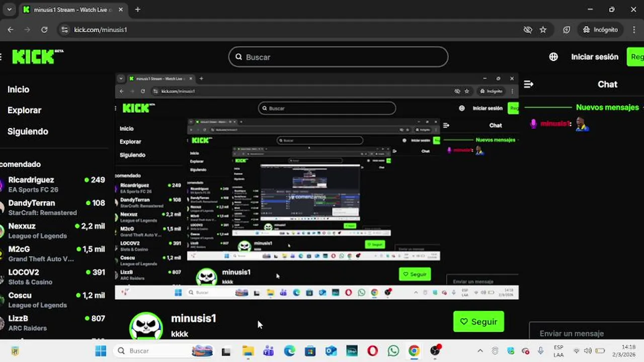Open Opera browser from the taskbar

pyautogui.click(x=373, y=351)
